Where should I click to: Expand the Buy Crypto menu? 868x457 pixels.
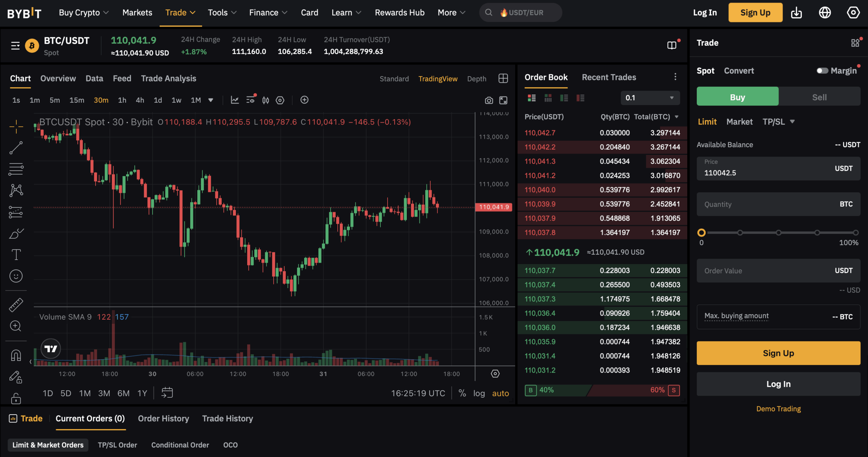click(84, 13)
